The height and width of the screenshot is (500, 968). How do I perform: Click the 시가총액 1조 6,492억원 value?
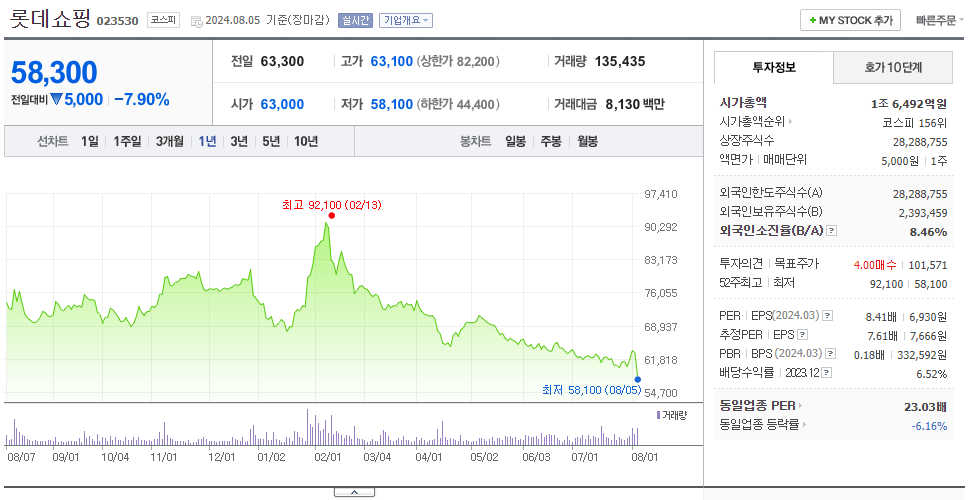click(909, 104)
